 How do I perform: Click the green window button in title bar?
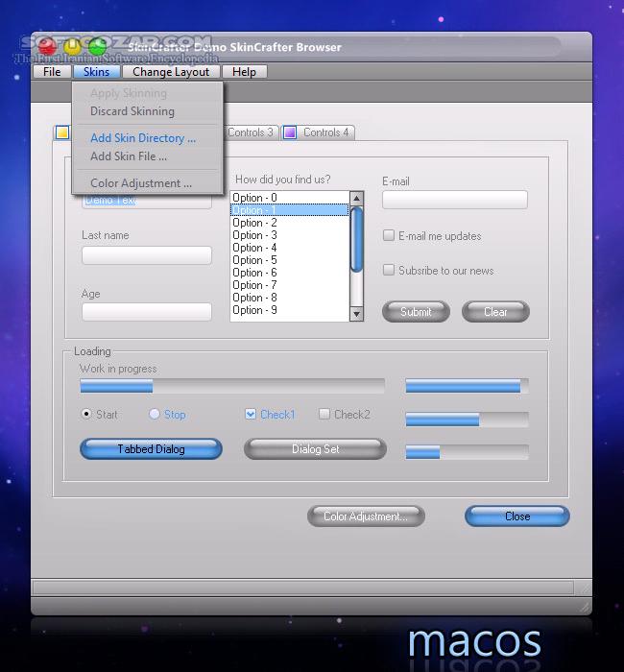tap(97, 46)
